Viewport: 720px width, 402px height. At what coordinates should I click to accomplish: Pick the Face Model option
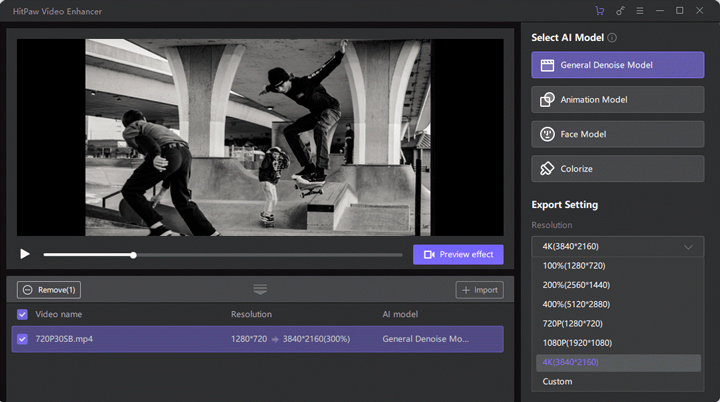tap(618, 134)
